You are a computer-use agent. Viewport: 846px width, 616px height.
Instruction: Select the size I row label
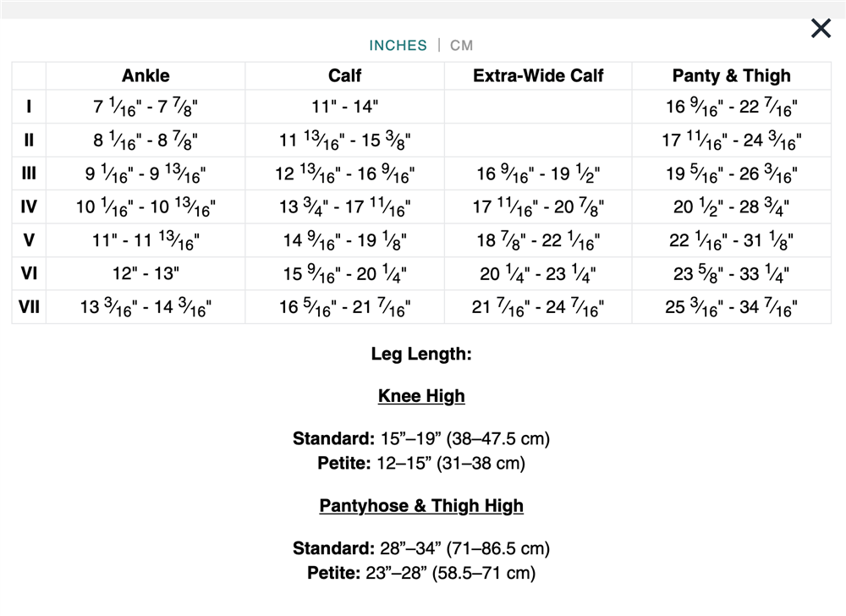click(x=29, y=107)
